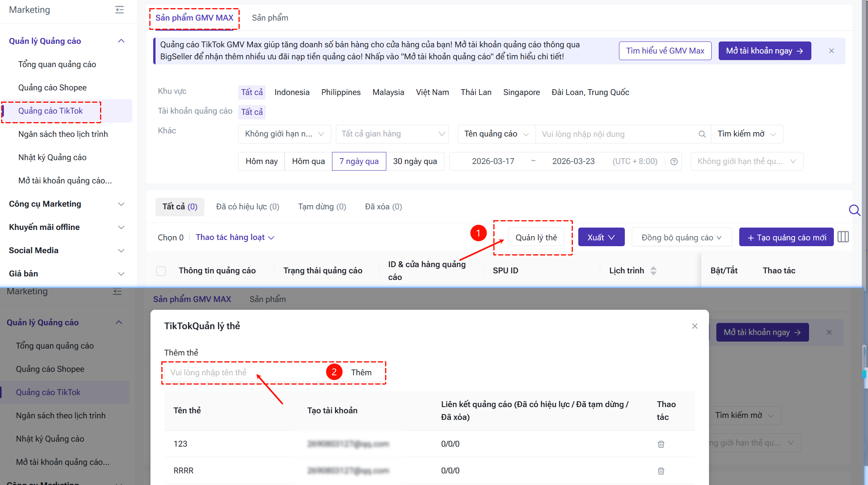
Task: Open the Tạm dừng (0) status tab
Action: point(322,207)
